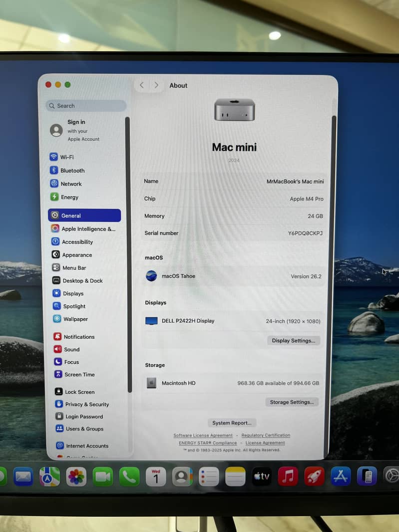Open the red rocket app in Dock
This screenshot has height=532, width=399.
coord(315,476)
